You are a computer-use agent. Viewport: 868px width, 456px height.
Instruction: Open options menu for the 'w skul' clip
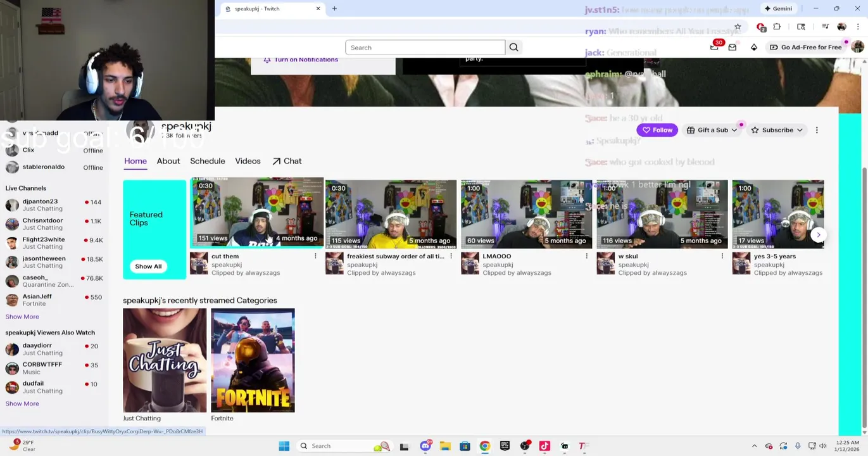click(722, 256)
